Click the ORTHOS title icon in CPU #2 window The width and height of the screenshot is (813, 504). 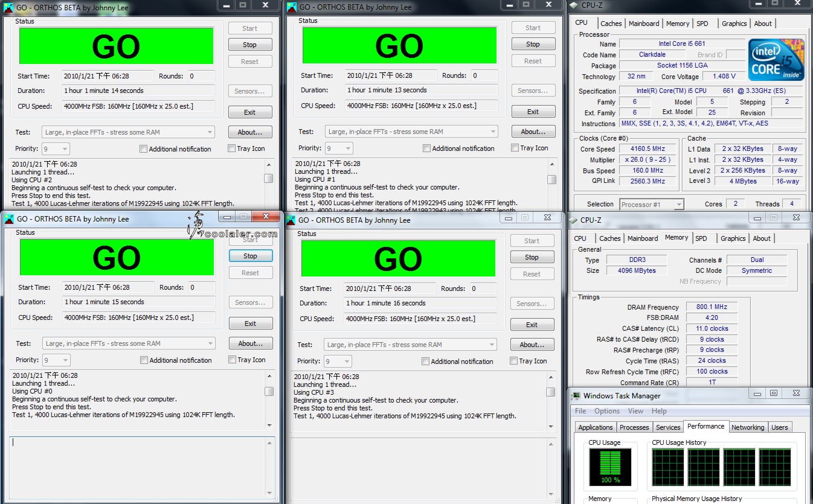(8, 7)
